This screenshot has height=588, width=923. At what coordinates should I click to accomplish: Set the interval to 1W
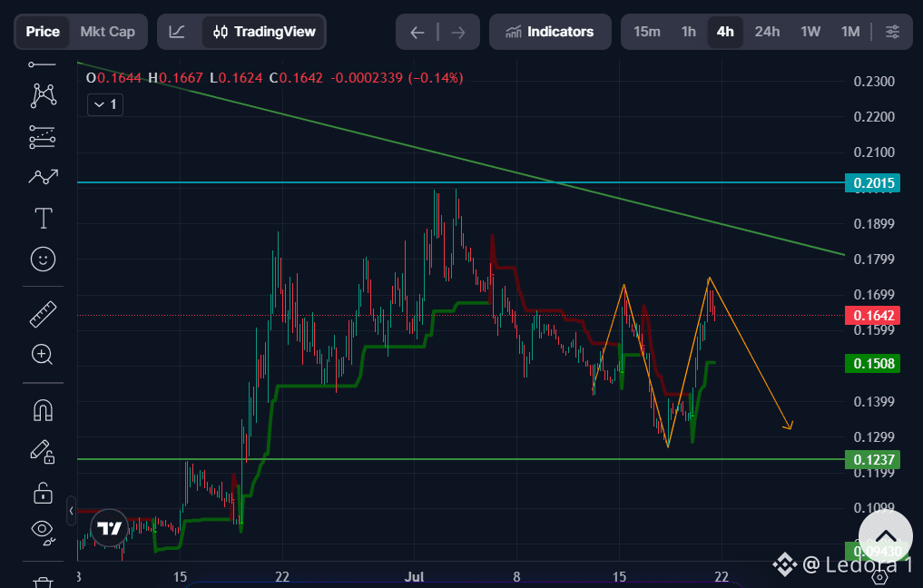click(810, 32)
